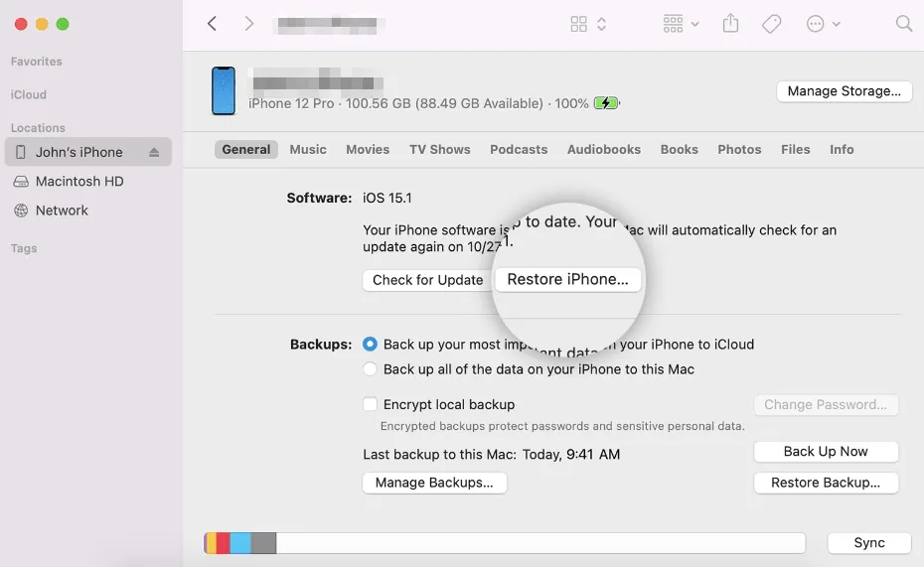Image resolution: width=924 pixels, height=567 pixels.
Task: Switch to the Info tab
Action: (x=842, y=150)
